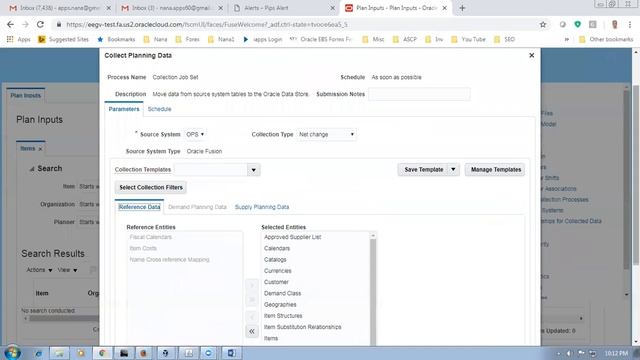Open the Word icon in the taskbar

(231, 353)
